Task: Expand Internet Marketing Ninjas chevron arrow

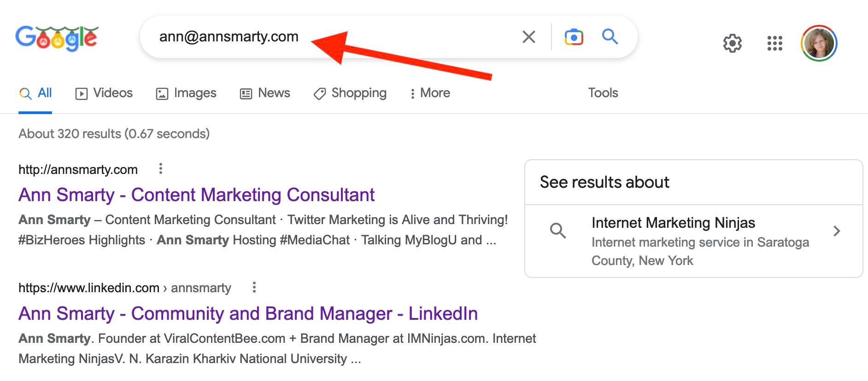Action: click(837, 231)
